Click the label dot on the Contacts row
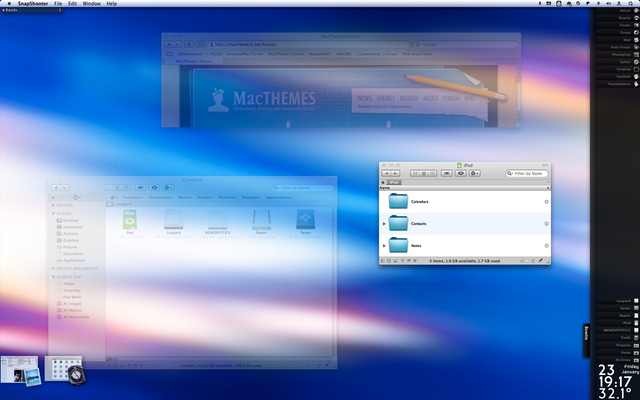The height and width of the screenshot is (400, 640). point(547,224)
